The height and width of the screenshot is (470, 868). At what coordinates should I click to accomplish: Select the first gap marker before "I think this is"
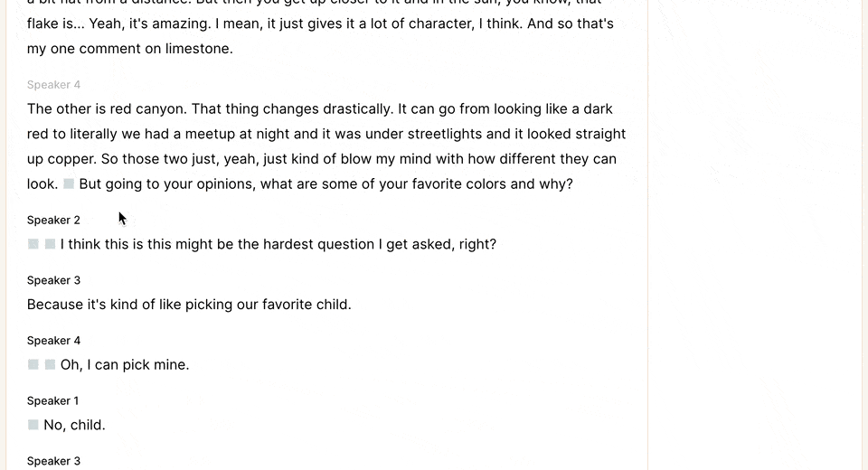point(33,244)
